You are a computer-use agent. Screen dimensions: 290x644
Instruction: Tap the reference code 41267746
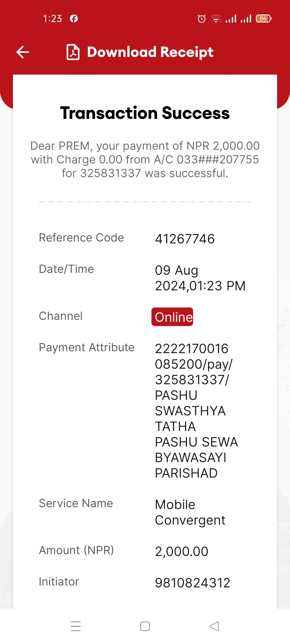pos(185,239)
